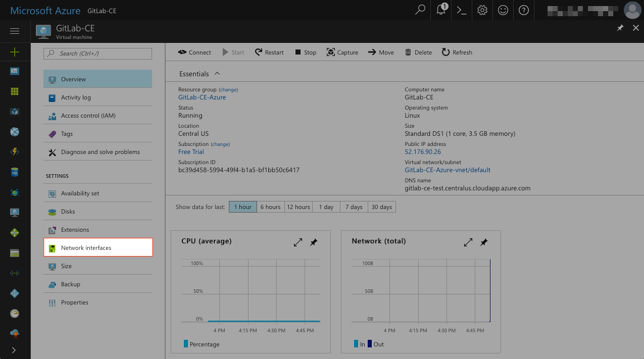Select the 30 days time range
644x359 pixels.
(x=382, y=207)
